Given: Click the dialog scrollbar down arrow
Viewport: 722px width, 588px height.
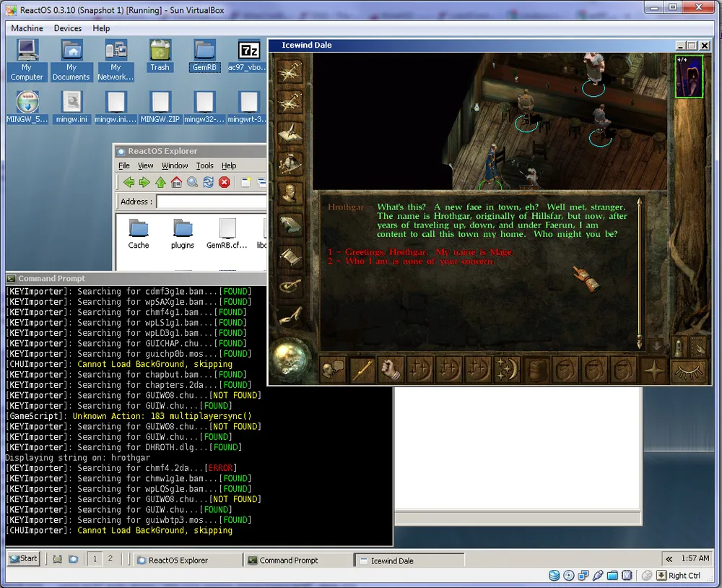Looking at the screenshot, I should click(x=639, y=343).
